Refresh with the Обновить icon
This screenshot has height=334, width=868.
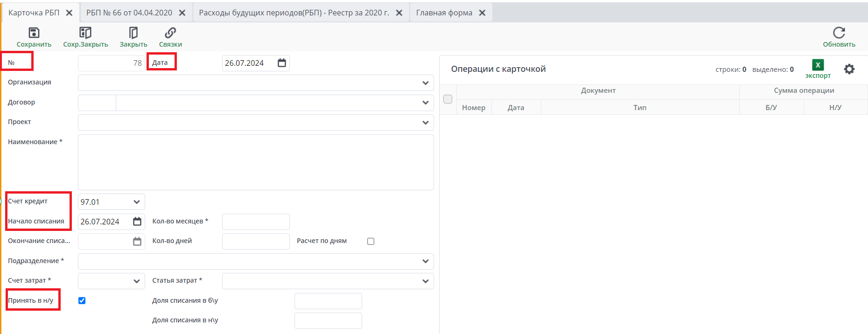click(839, 33)
